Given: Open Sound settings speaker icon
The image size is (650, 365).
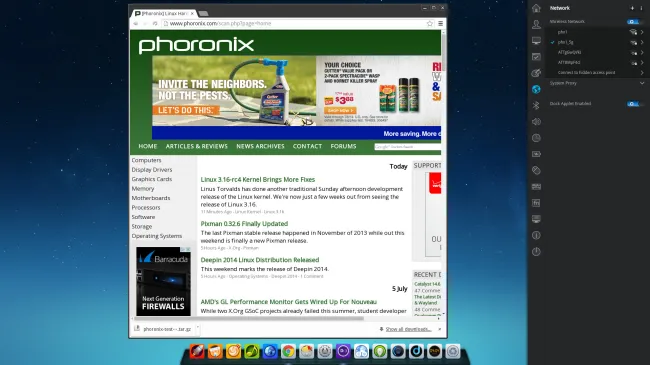Looking at the screenshot, I should point(536,122).
